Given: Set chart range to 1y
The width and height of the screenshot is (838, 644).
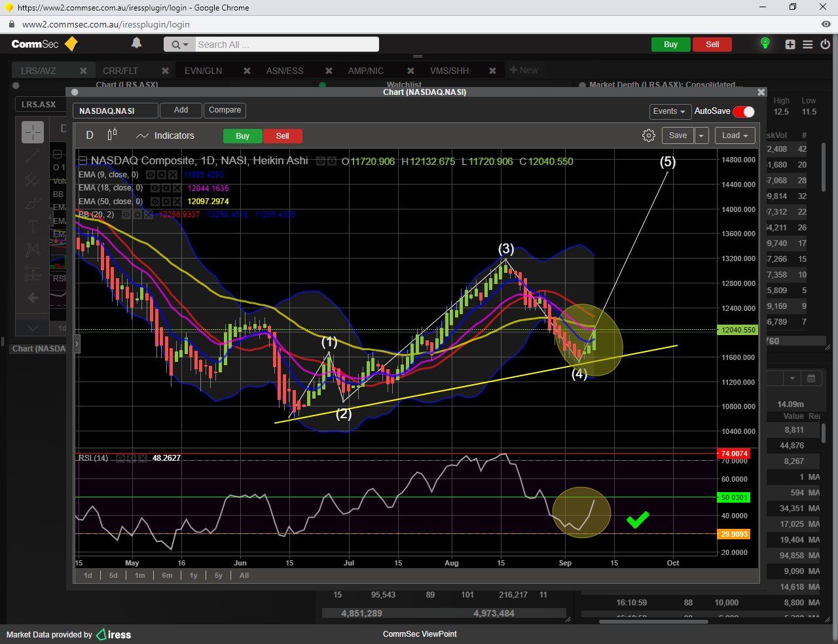Looking at the screenshot, I should tap(193, 575).
